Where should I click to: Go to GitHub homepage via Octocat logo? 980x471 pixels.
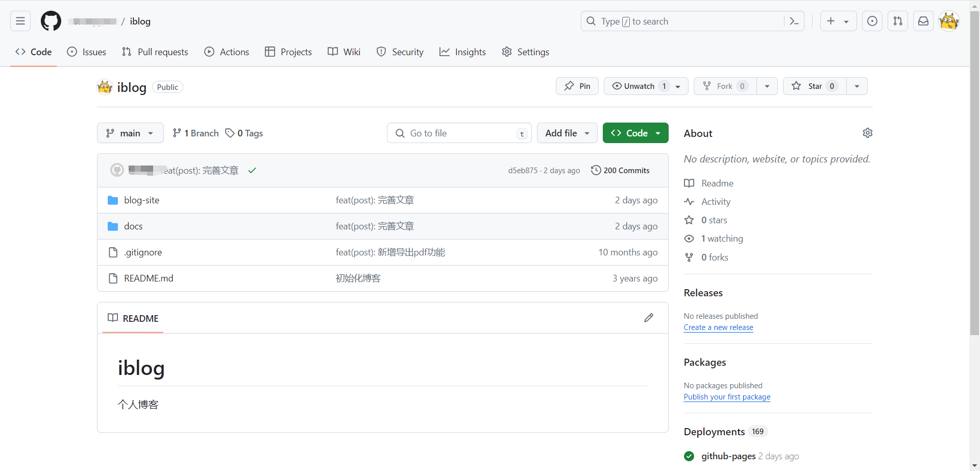[51, 21]
